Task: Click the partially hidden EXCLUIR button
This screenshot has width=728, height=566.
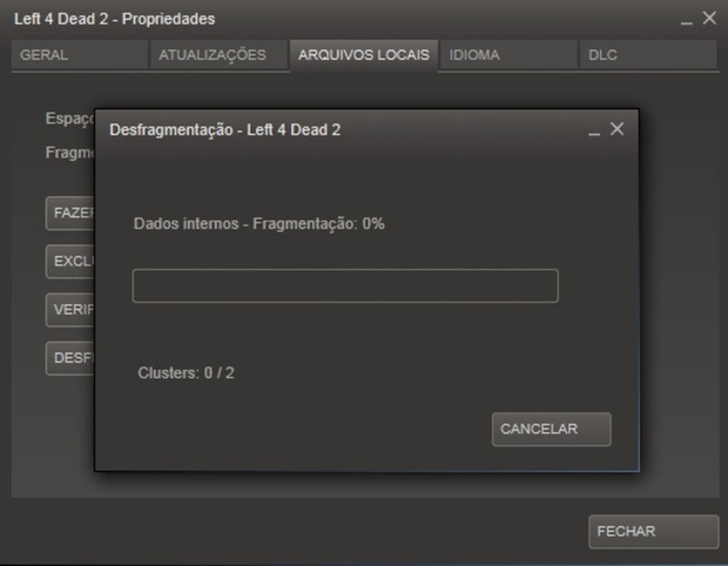Action: coord(70,261)
